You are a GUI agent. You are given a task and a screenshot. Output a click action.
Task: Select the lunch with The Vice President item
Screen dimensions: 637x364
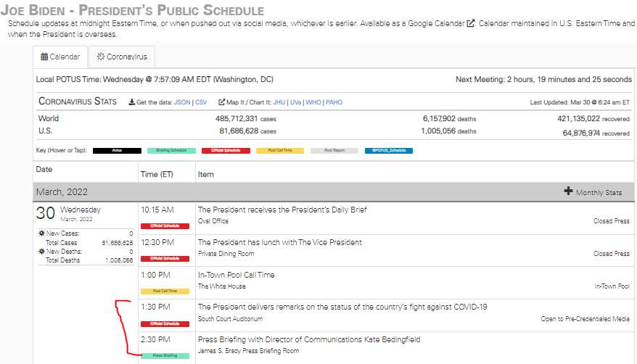click(x=279, y=242)
